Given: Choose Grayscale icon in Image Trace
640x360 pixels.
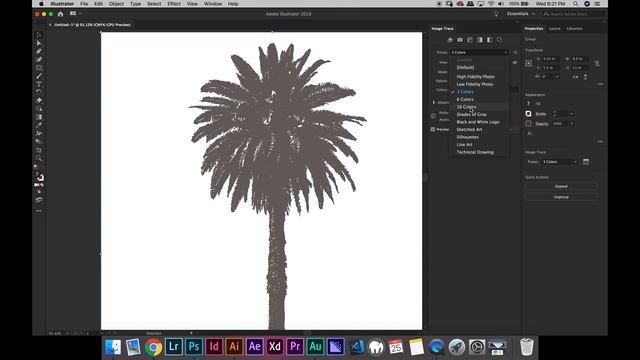Looking at the screenshot, I should tap(480, 40).
